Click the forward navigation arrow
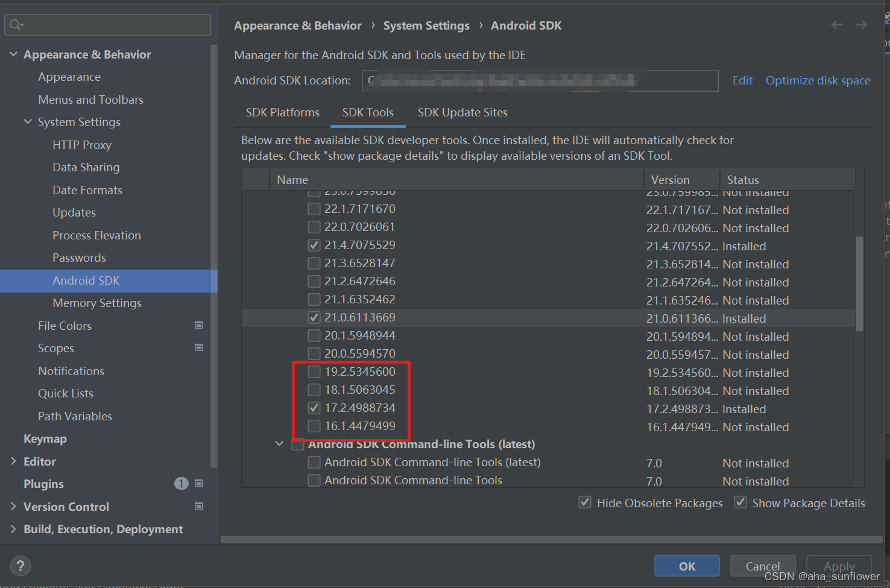Image resolution: width=890 pixels, height=588 pixels. pyautogui.click(x=861, y=25)
